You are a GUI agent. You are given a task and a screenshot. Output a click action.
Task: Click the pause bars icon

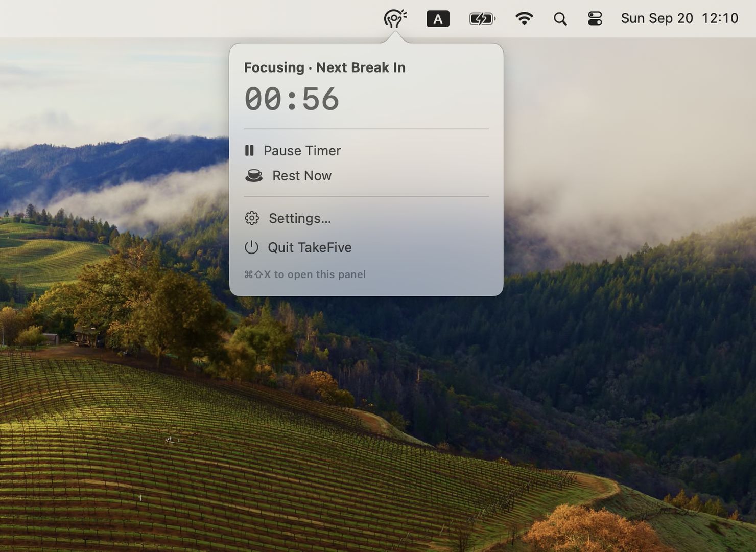coord(249,150)
